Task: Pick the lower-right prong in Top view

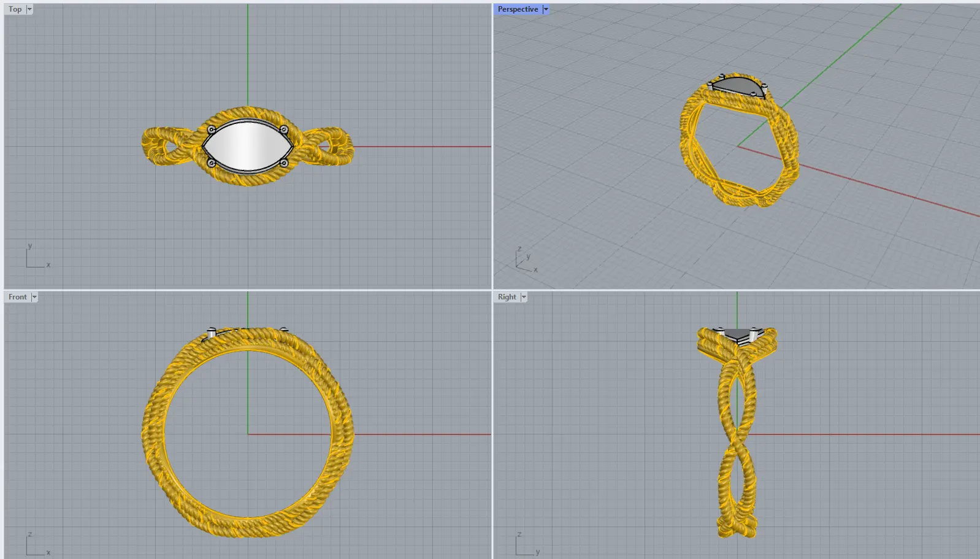Action: [x=283, y=163]
